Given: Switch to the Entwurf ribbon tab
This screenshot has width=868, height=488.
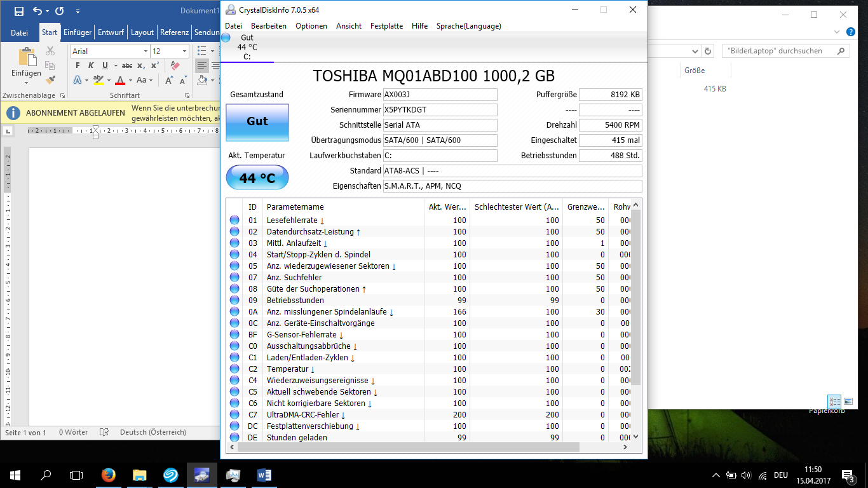Looking at the screenshot, I should click(111, 32).
